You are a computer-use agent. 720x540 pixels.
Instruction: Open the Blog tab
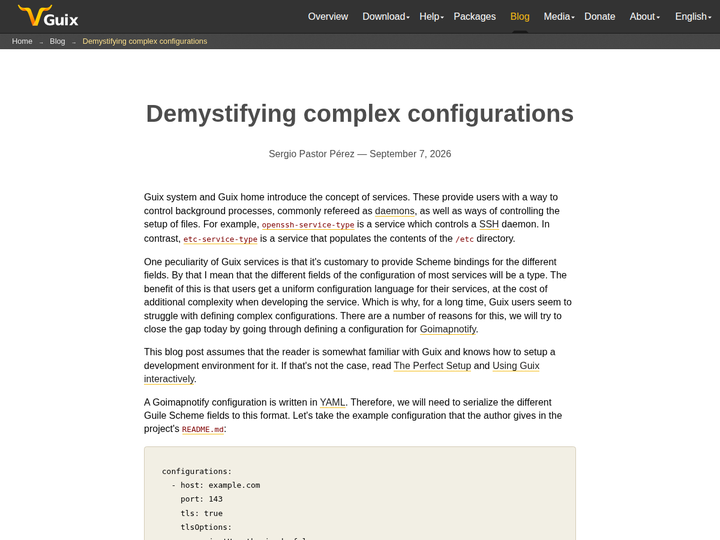(520, 17)
